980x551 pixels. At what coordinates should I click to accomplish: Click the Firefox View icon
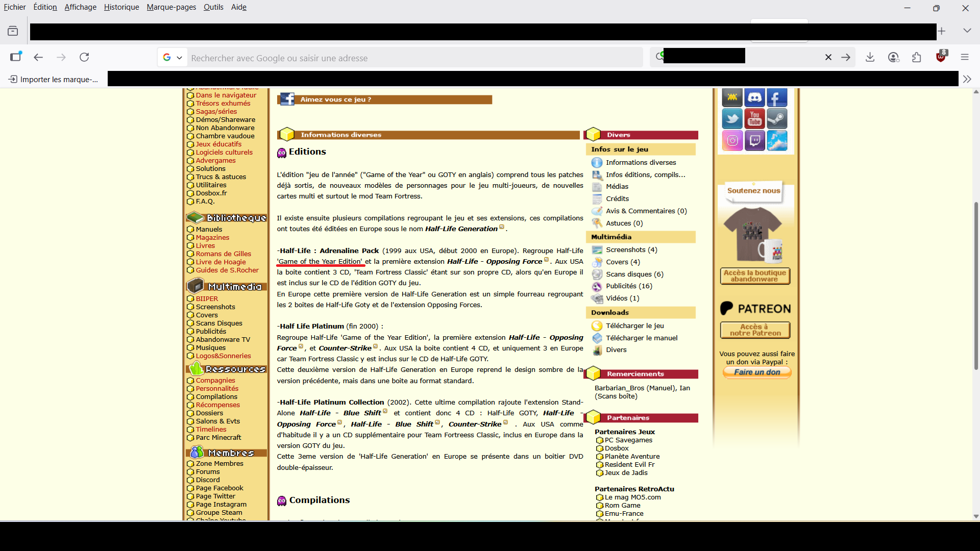[13, 31]
